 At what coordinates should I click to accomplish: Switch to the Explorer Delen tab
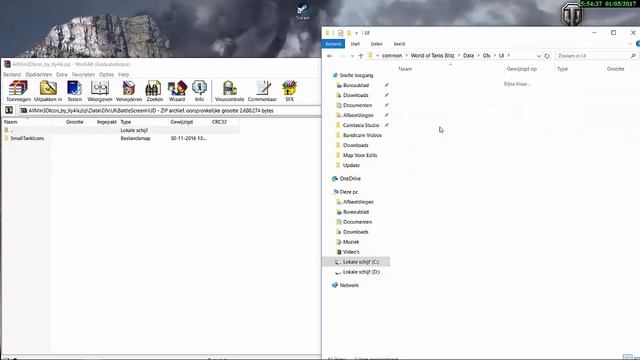[376, 44]
